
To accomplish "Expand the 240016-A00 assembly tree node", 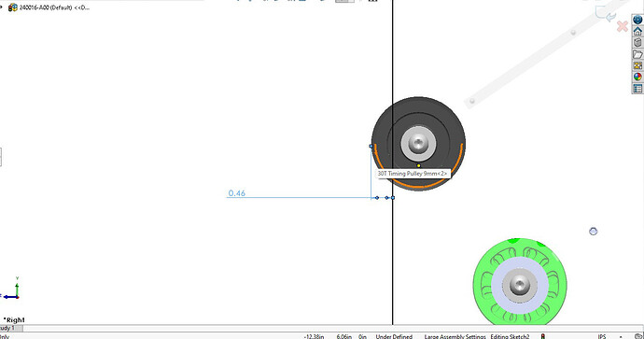I will 2,7.
